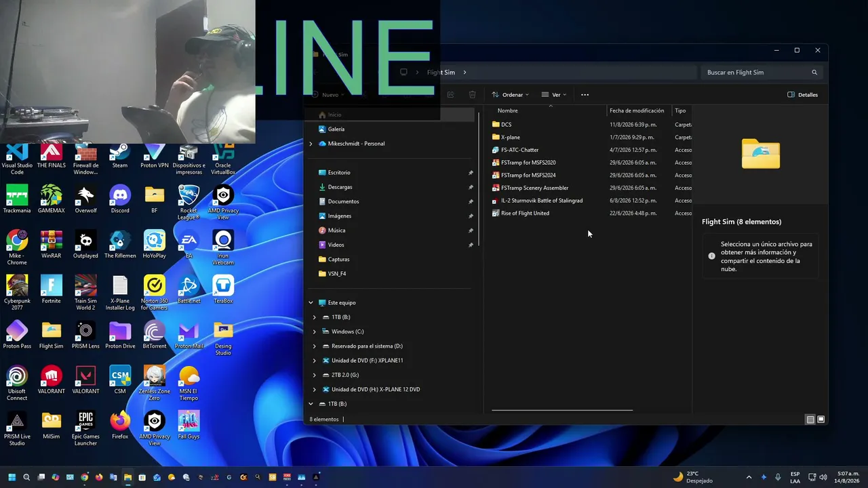This screenshot has width=868, height=488.
Task: Select the Overwolf desktop icon
Action: (x=85, y=199)
